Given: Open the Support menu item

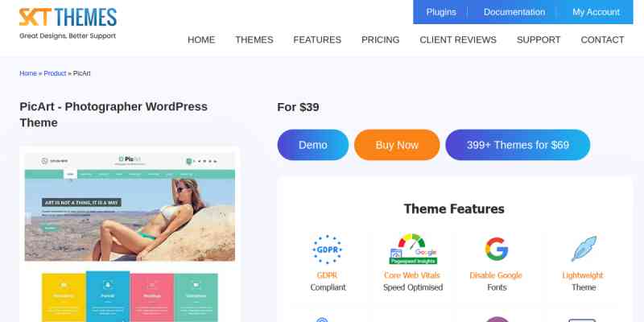Looking at the screenshot, I should (539, 39).
